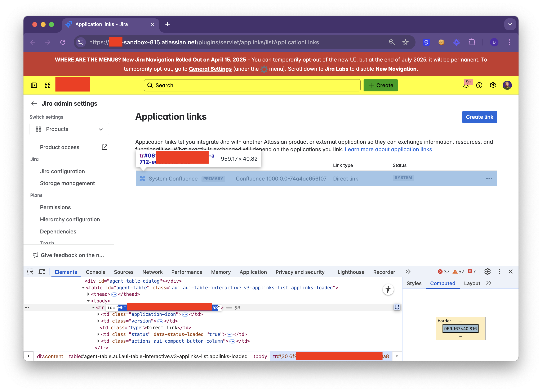Expand the td class version node
This screenshot has width=542, height=392.
[98, 321]
